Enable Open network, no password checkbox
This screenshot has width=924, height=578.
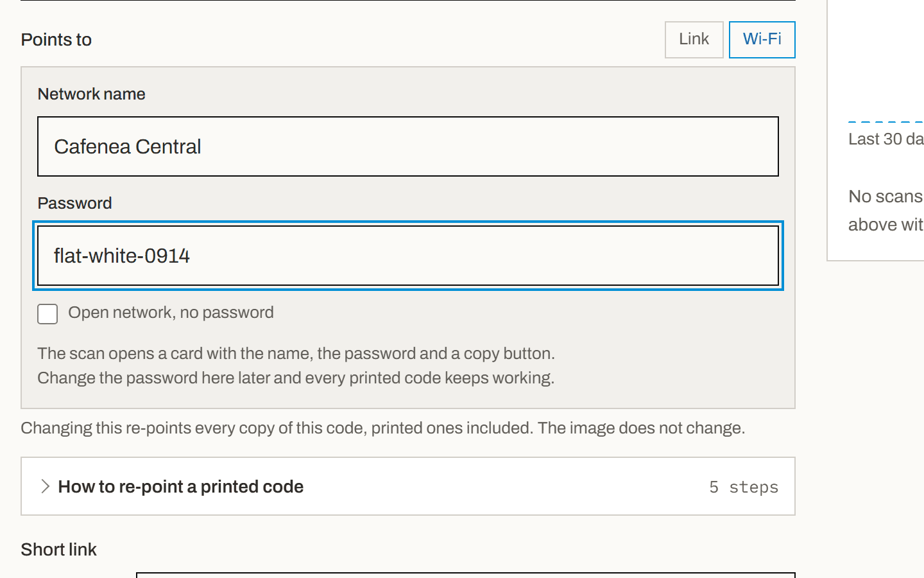(47, 314)
